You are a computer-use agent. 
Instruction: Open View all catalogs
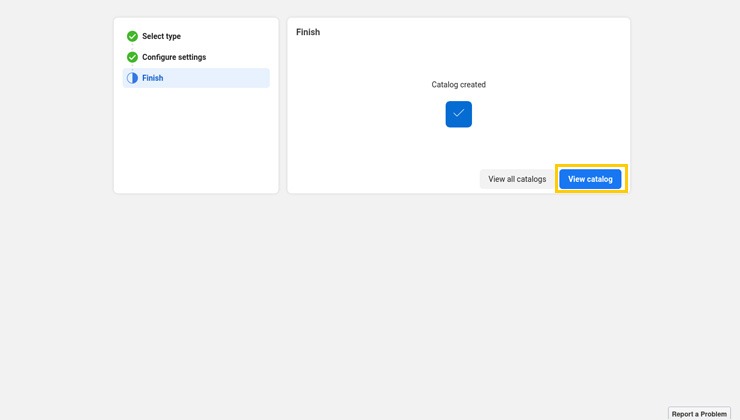tap(517, 179)
